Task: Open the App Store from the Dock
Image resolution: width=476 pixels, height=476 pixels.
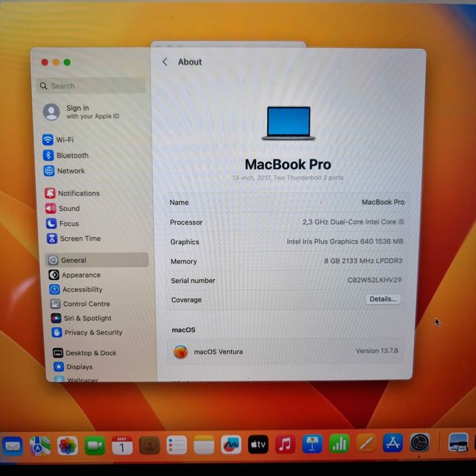Action: (x=393, y=443)
